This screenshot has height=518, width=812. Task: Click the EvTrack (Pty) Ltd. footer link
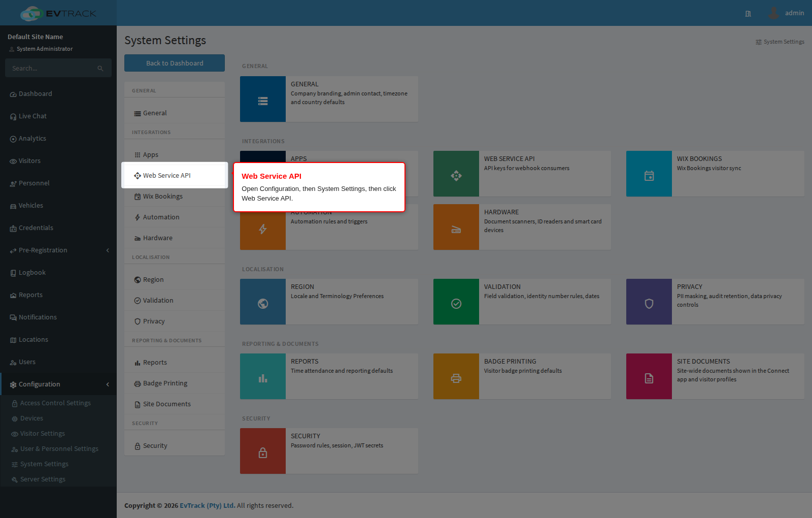(x=207, y=506)
